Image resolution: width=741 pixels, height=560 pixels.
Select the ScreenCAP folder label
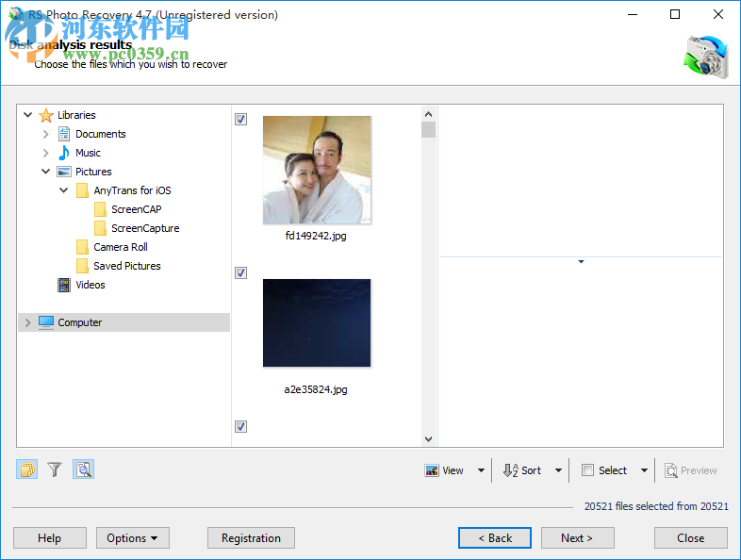pyautogui.click(x=137, y=209)
